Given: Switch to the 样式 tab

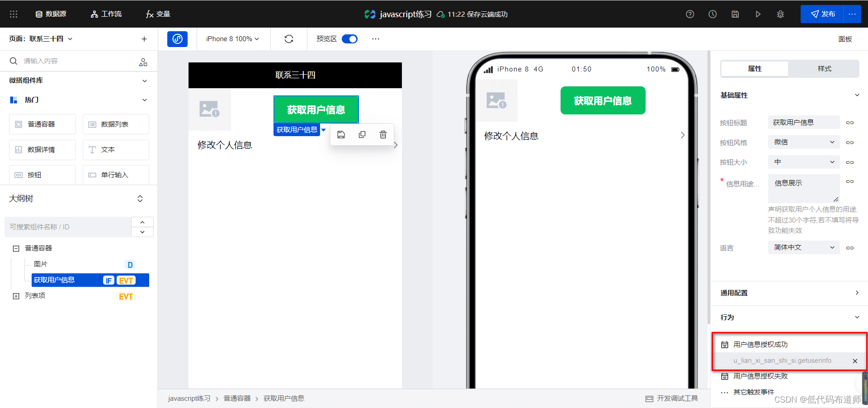Looking at the screenshot, I should coord(824,69).
